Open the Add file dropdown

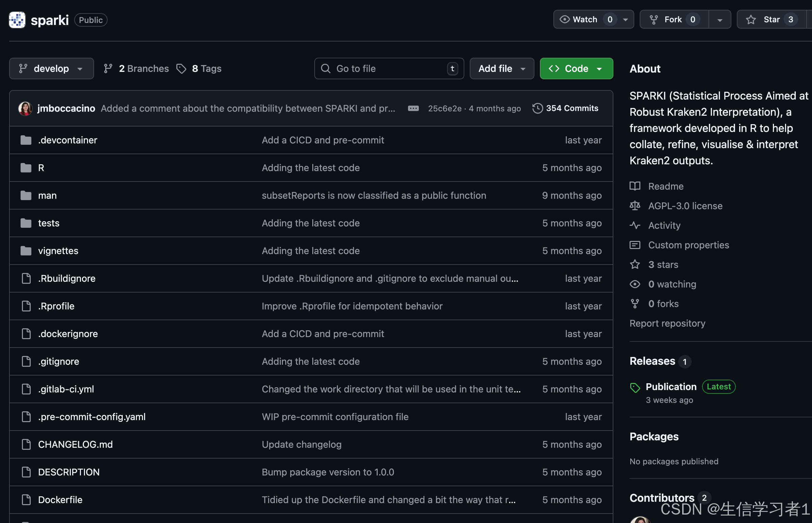[502, 68]
